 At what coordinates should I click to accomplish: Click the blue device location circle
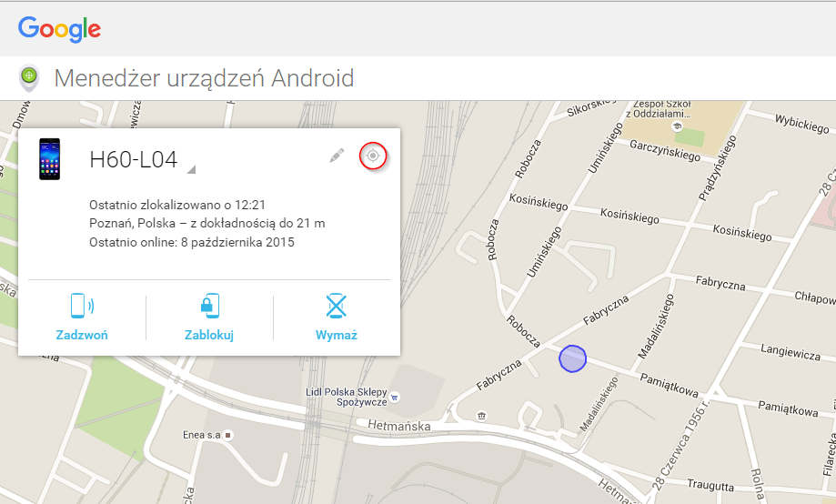pos(572,358)
